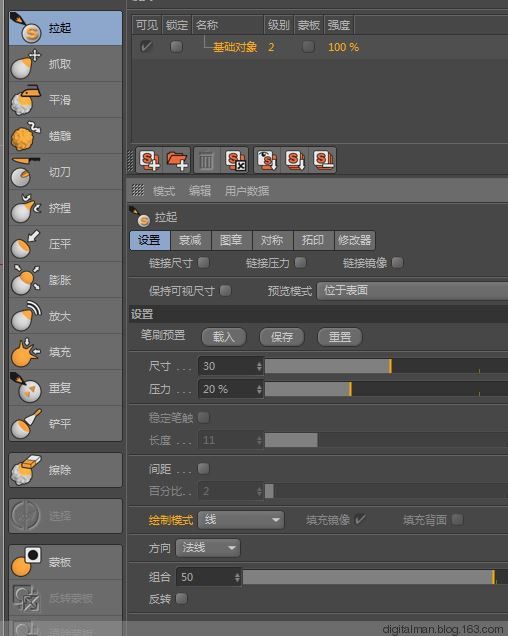Image resolution: width=508 pixels, height=636 pixels.
Task: Click the 组合 slider bar
Action: pyautogui.click(x=375, y=577)
